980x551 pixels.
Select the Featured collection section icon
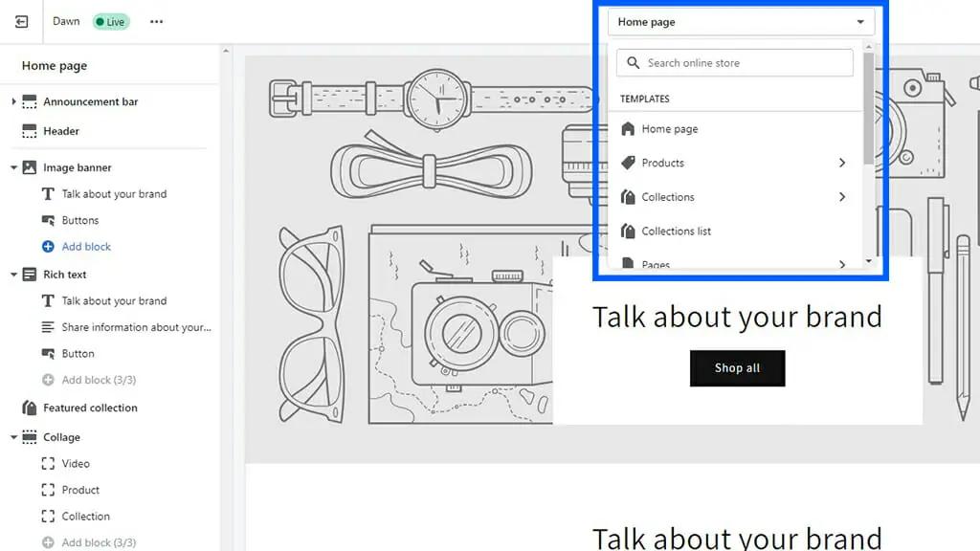[29, 408]
